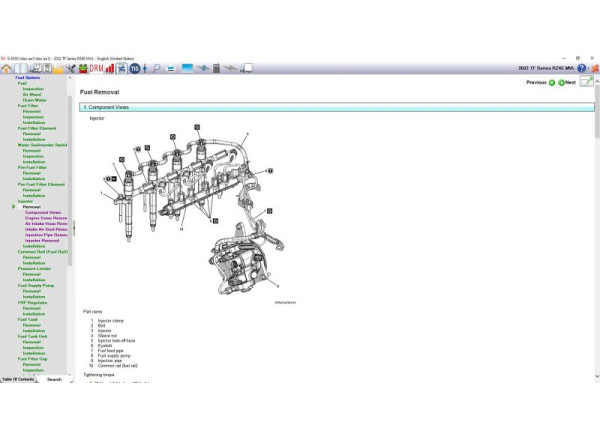Open the Injection Pipe Removal tree link
The image size is (600, 438).
pyautogui.click(x=46, y=234)
